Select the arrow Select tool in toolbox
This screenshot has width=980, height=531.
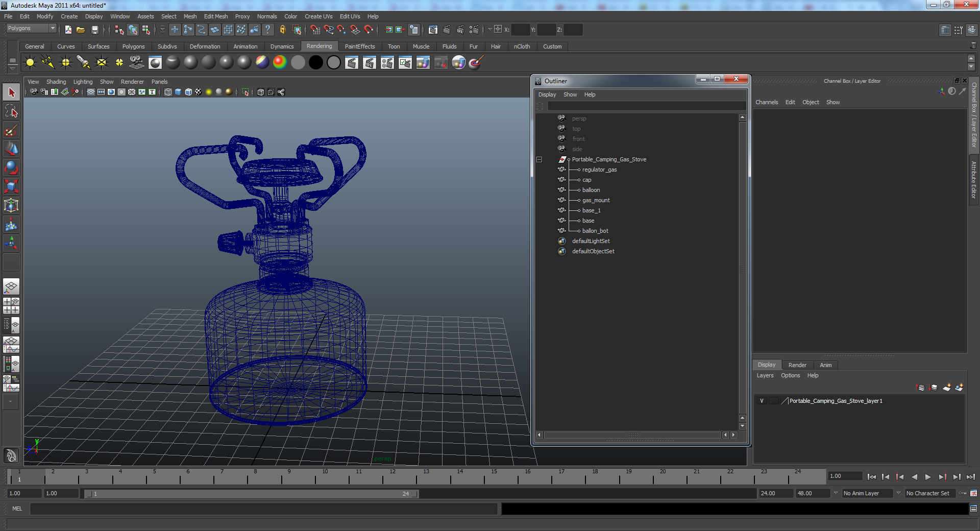click(11, 92)
